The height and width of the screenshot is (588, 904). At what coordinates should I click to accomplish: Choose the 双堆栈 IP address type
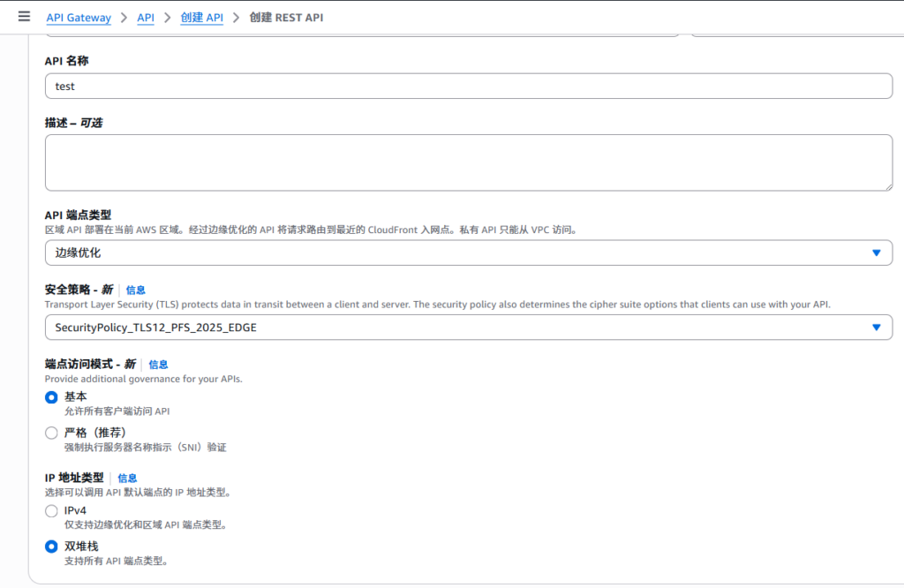click(51, 547)
